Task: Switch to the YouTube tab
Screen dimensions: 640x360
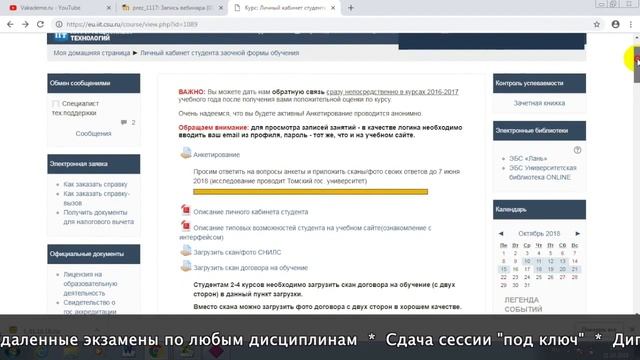Action: pos(60,8)
